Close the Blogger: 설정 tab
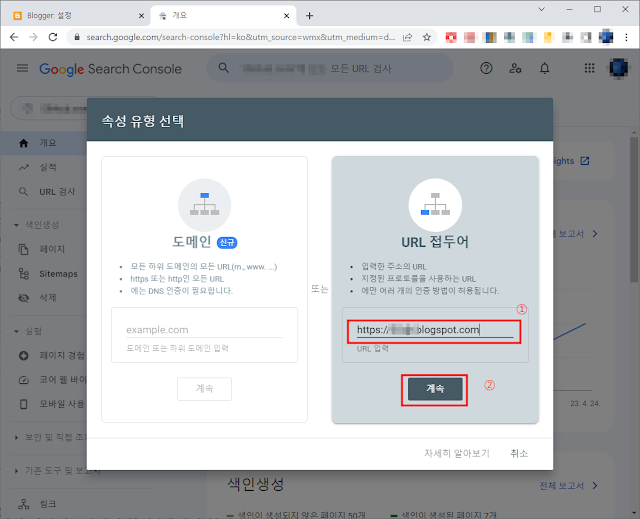Image resolution: width=640 pixels, height=519 pixels. pyautogui.click(x=141, y=16)
